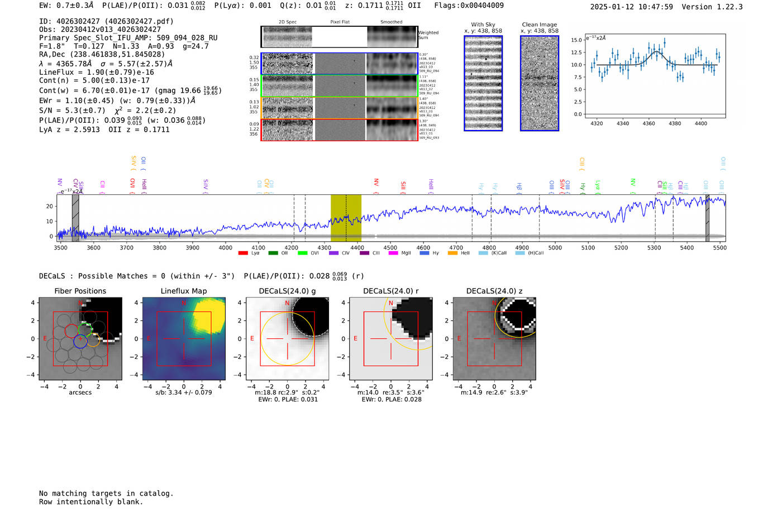Click the 2D Spec column header
782x532 pixels.
coord(288,22)
